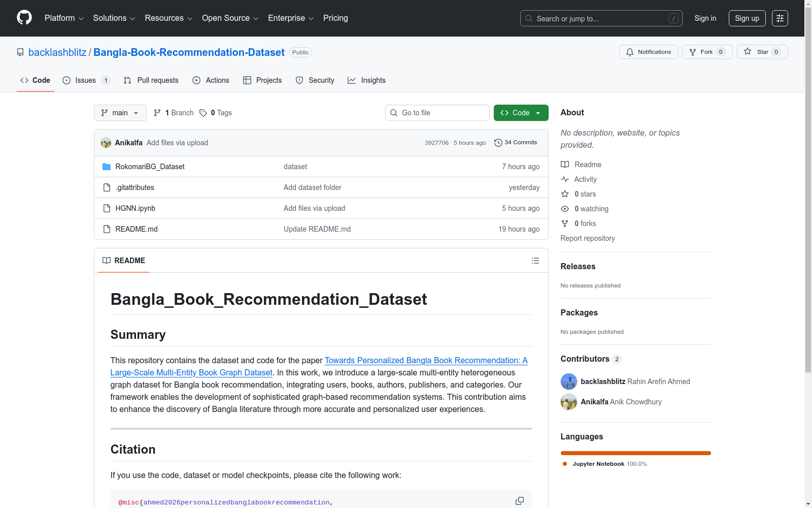Image resolution: width=812 pixels, height=508 pixels.
Task: Click the Fork icon
Action: pos(693,52)
